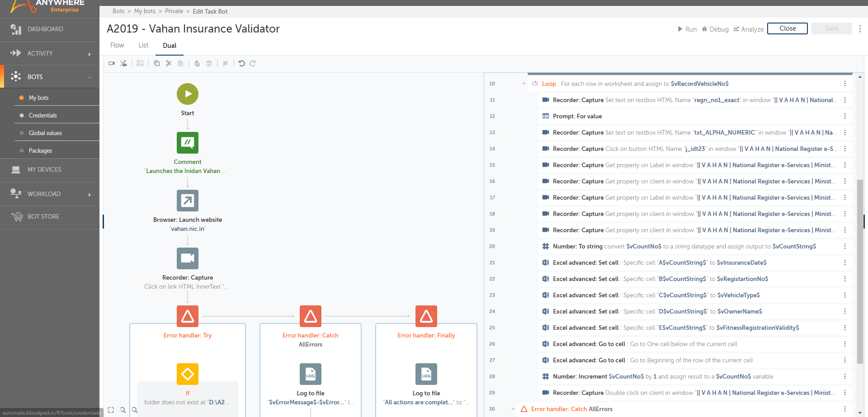Select the Error handler: Finally triangle icon
Screen dimensions: 868x417
click(x=426, y=316)
